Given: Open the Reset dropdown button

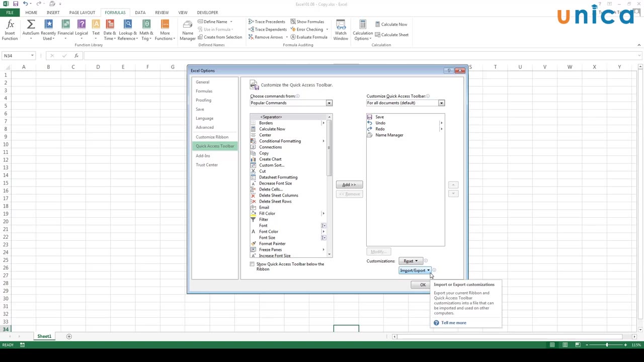Looking at the screenshot, I should [410, 261].
